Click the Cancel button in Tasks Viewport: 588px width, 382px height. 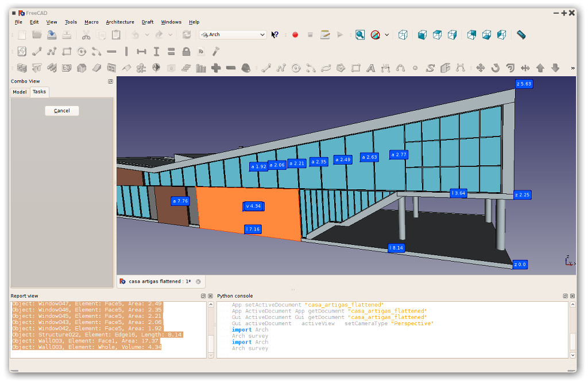point(62,111)
